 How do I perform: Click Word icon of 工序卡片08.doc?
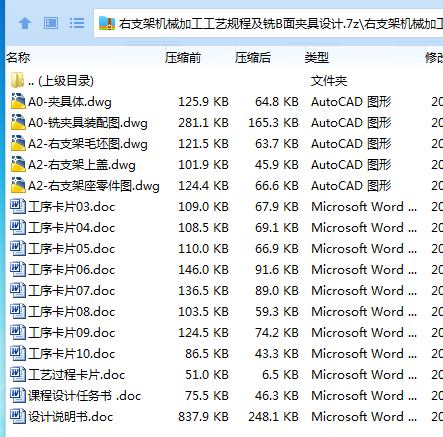pyautogui.click(x=18, y=311)
